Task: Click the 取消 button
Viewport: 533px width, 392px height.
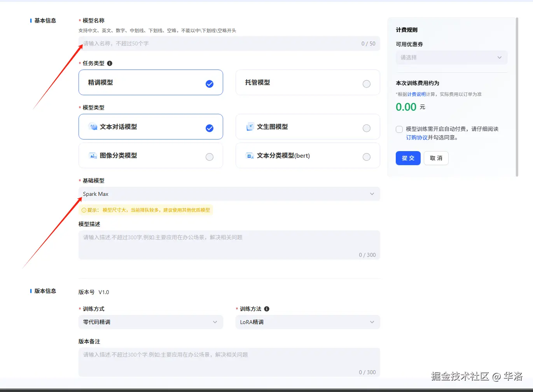Action: 436,158
